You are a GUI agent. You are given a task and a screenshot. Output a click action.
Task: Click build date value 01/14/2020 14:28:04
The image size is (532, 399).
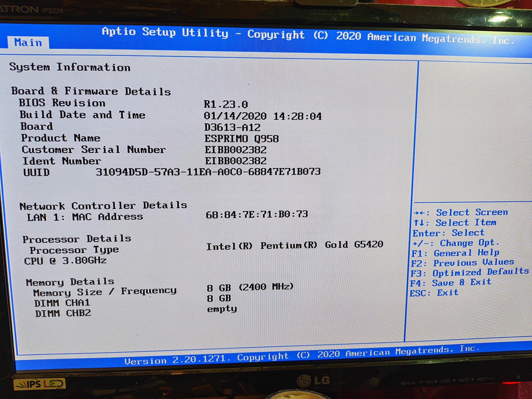tap(263, 116)
